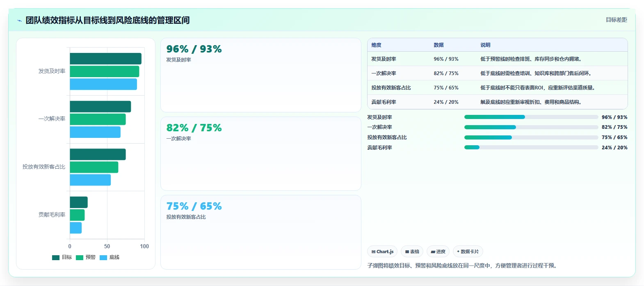644x286 pixels.
Task: Click the 一次解决率 chart axis label
Action: coord(52,119)
